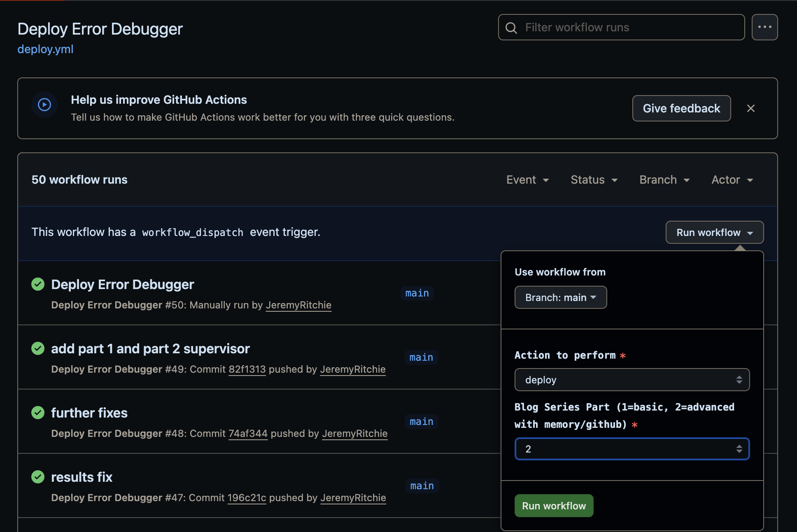Dismiss the feedback banner with the X
The image size is (797, 532).
point(751,108)
